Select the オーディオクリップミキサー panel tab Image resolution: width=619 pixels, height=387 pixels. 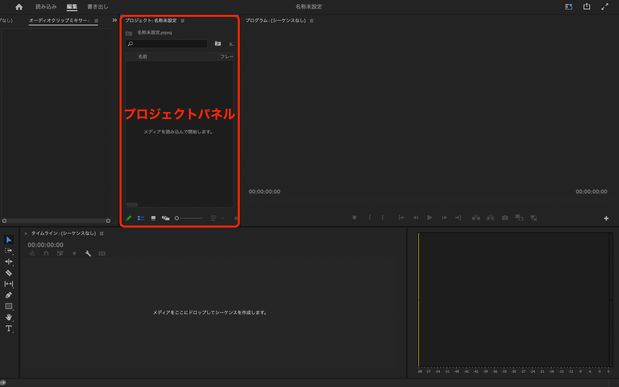[x=59, y=20]
